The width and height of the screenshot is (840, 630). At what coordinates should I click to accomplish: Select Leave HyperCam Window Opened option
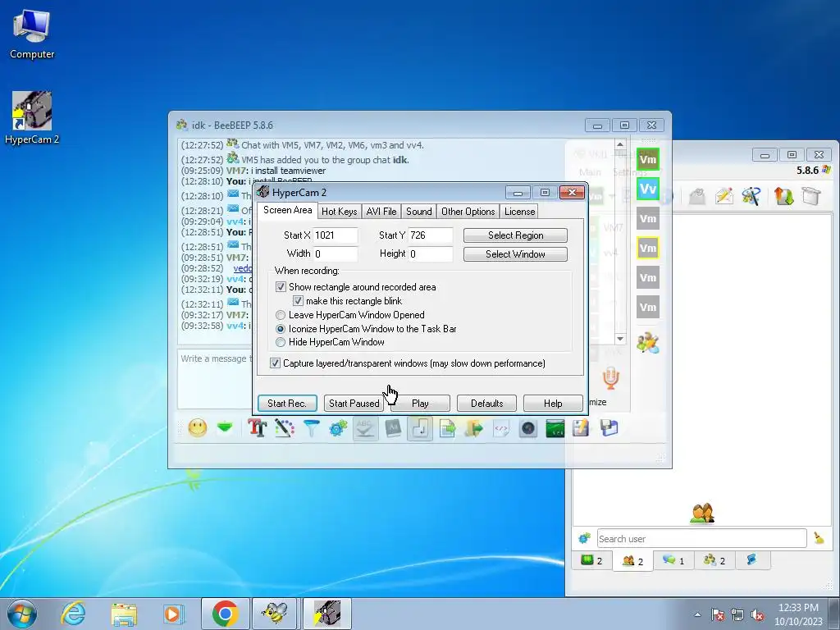[281, 315]
